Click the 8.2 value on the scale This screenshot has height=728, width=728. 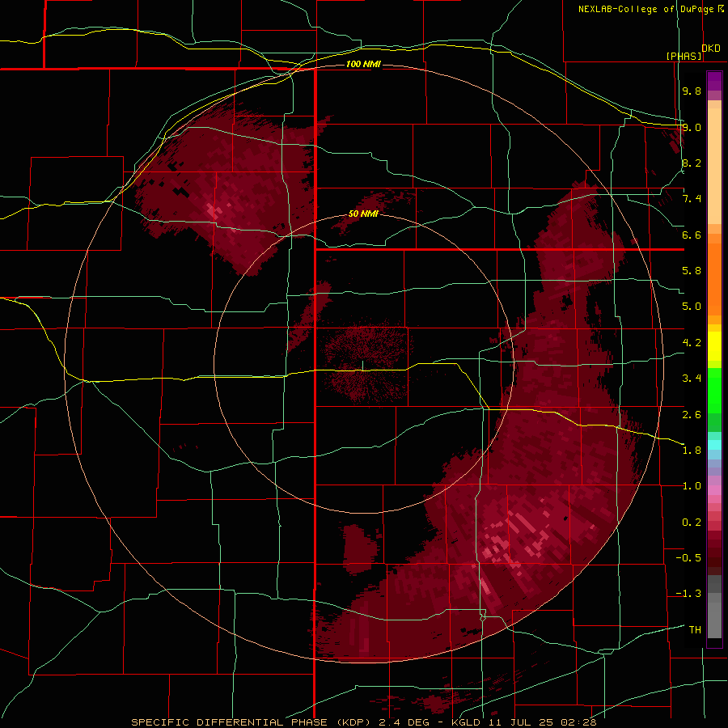[692, 163]
